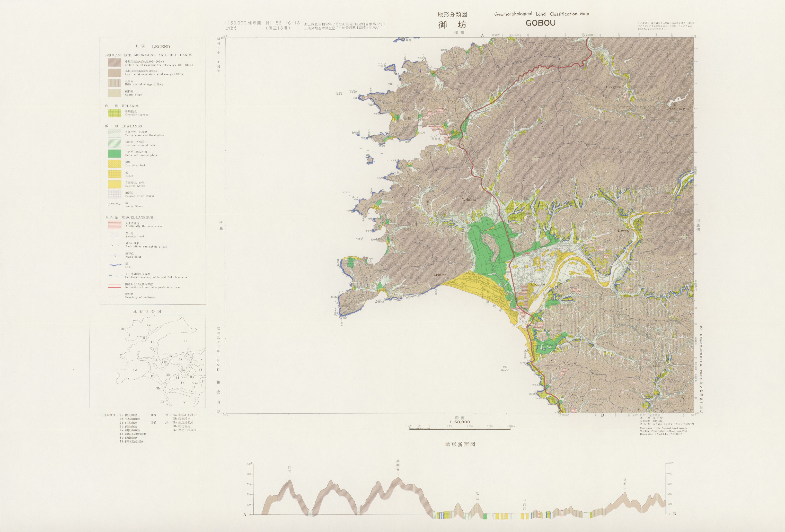This screenshot has height=532, width=785.
Task: Select the Artificially flattened areas red swatch
Action: click(x=114, y=225)
